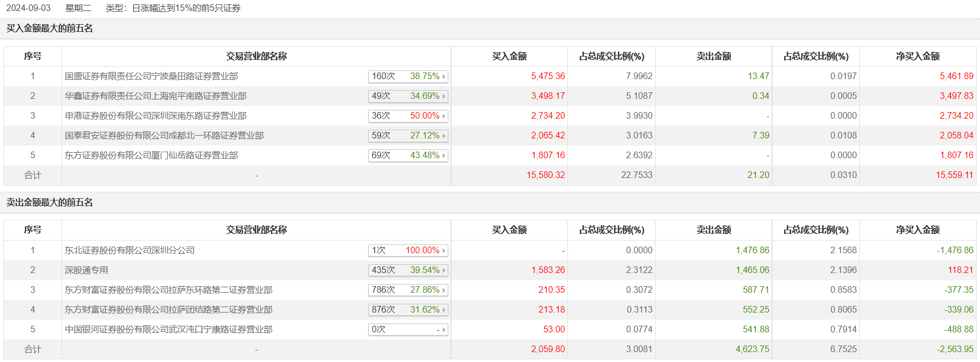Click 申港证券深圳深南东路证券营业部 name
This screenshot has width=980, height=362.
point(156,116)
